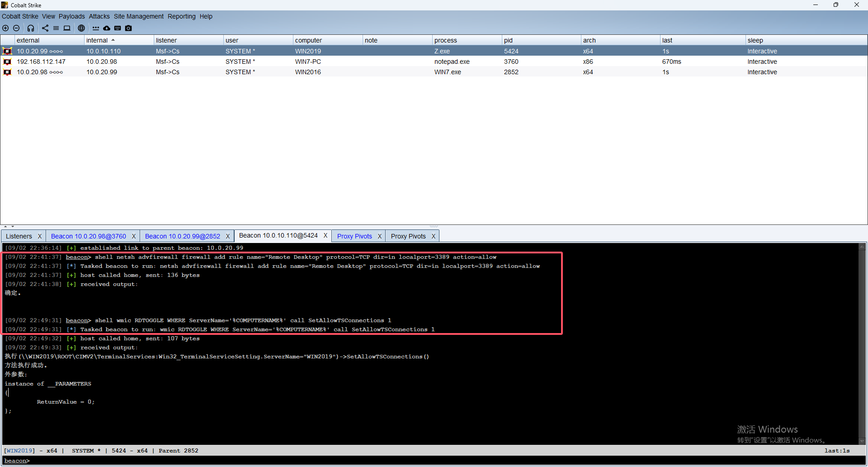Image resolution: width=868 pixels, height=467 pixels.
Task: Close the Beacon 10.0.10.110@5424 tab
Action: (325, 236)
